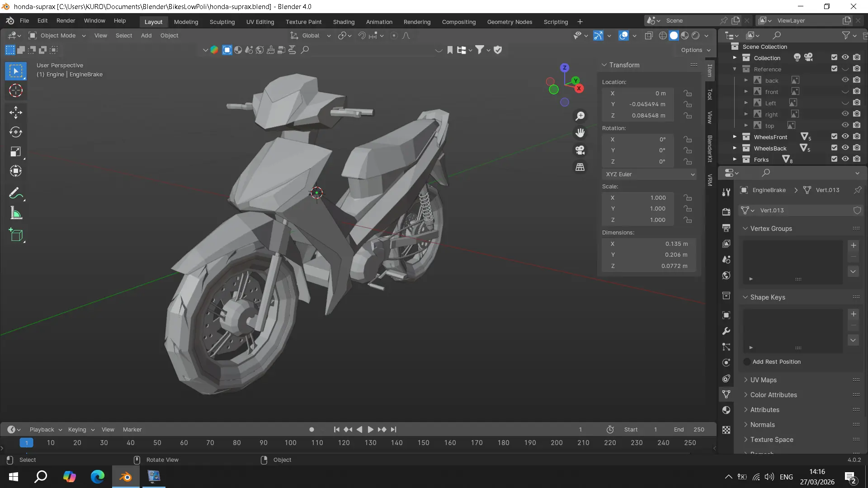This screenshot has width=868, height=488.
Task: Open the Render menu
Action: click(x=66, y=21)
